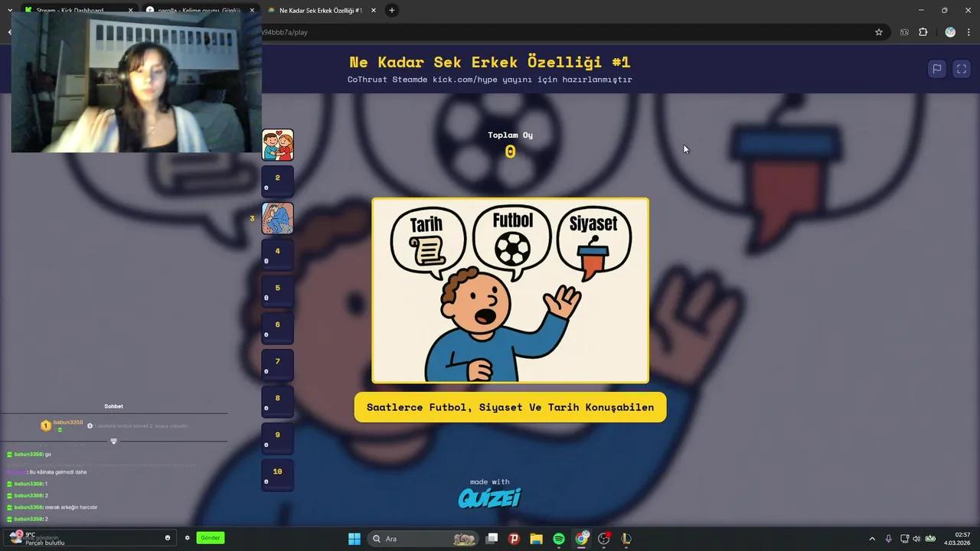This screenshot has height=551, width=980.
Task: Collapse the pinned chat banner arrow
Action: pyautogui.click(x=114, y=442)
